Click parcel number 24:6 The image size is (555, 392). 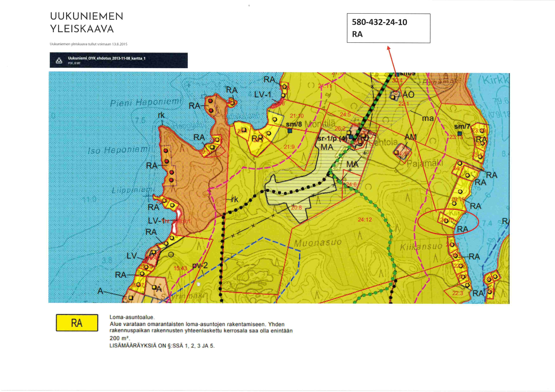pyautogui.click(x=351, y=184)
